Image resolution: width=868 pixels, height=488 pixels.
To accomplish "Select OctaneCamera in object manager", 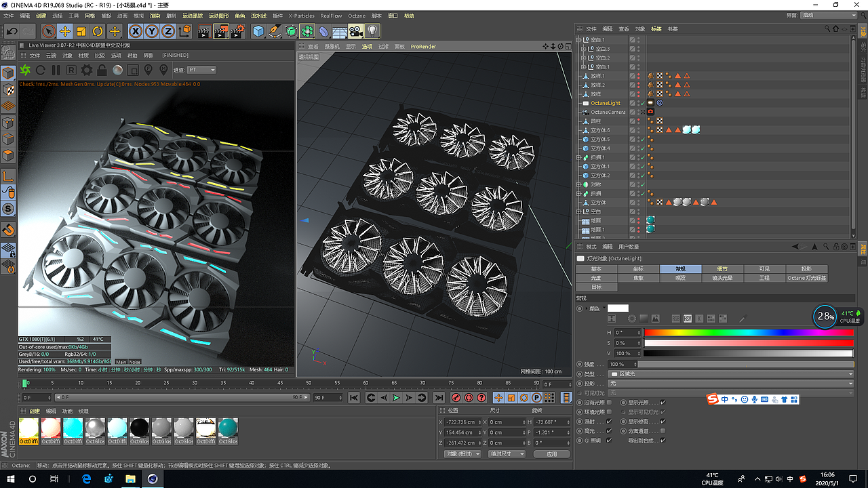I will (608, 112).
